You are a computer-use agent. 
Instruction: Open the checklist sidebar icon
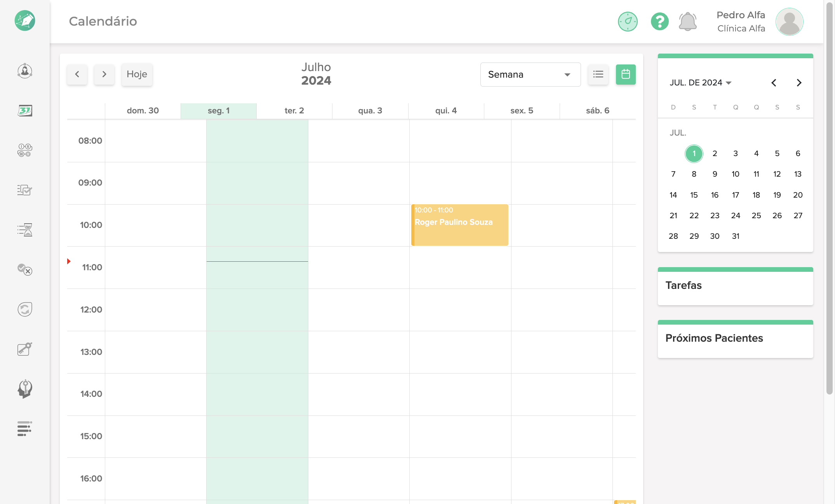point(25,190)
